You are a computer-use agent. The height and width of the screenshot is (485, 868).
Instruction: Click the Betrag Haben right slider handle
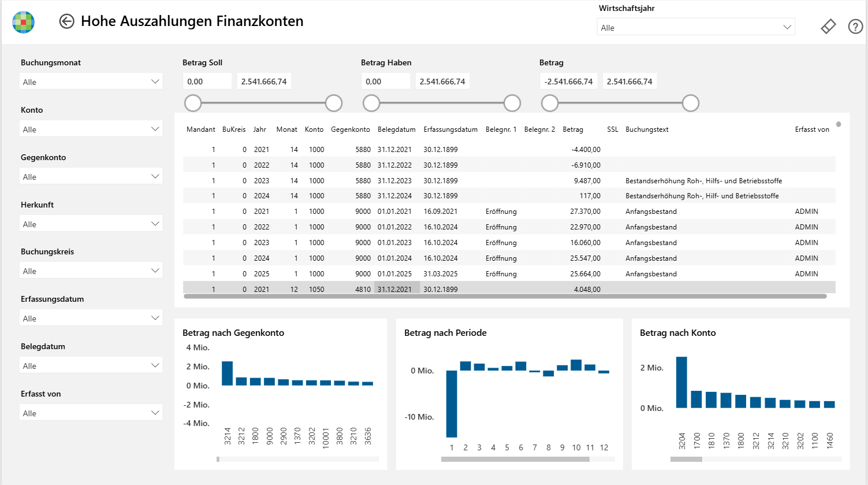(512, 103)
